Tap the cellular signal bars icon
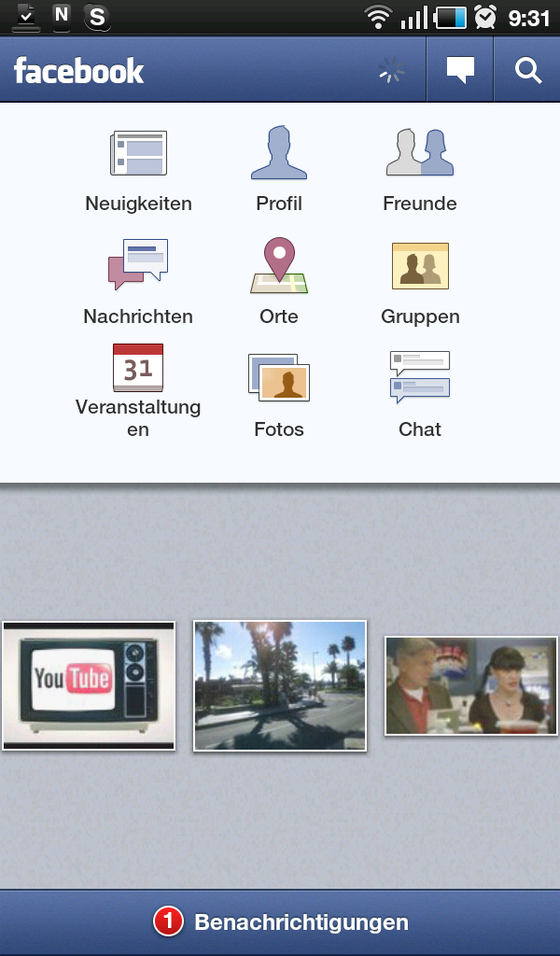 click(414, 18)
